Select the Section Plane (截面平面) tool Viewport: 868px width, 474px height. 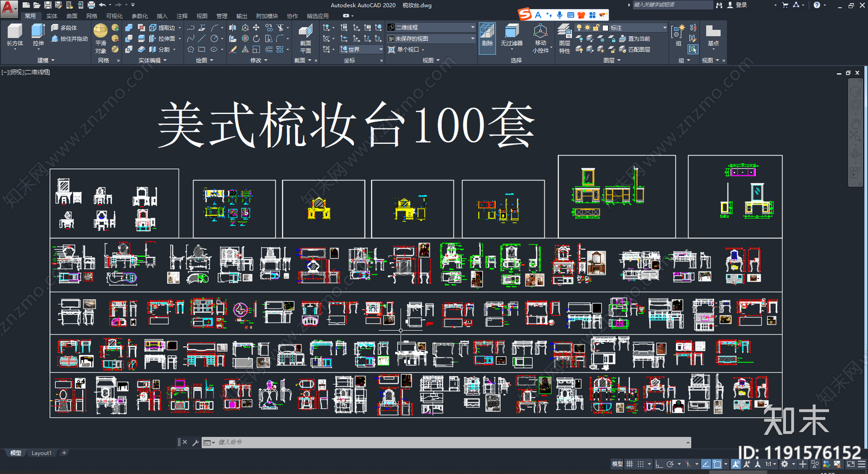tap(305, 39)
